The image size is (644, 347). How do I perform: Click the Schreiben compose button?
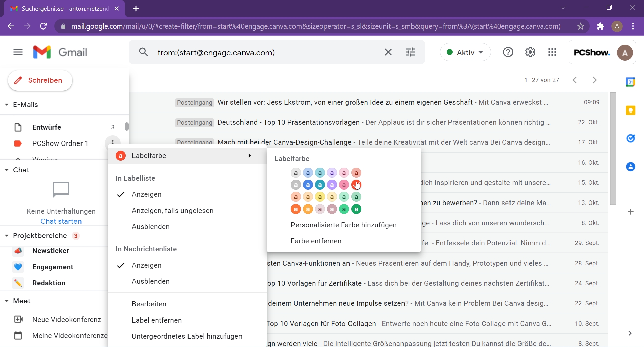tap(40, 80)
